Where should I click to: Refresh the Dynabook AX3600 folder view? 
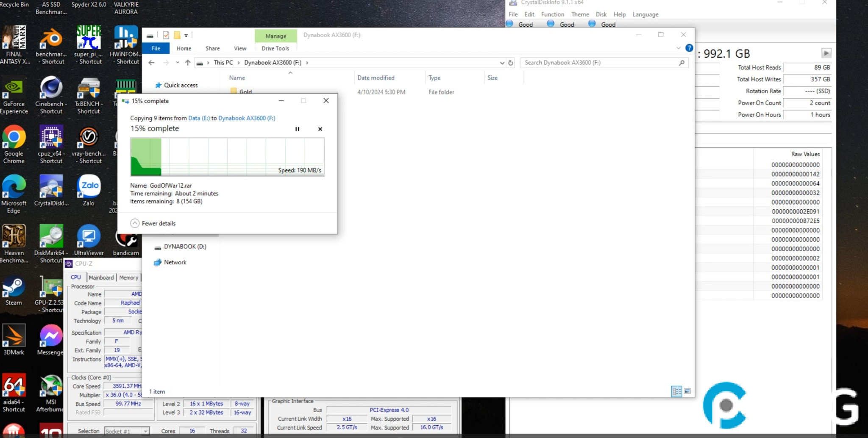click(511, 63)
